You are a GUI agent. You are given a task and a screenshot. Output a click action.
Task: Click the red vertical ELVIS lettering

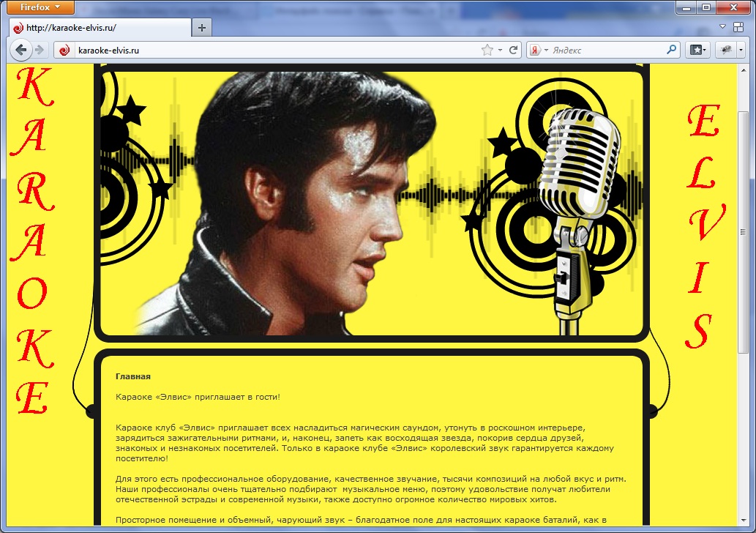coord(704,227)
